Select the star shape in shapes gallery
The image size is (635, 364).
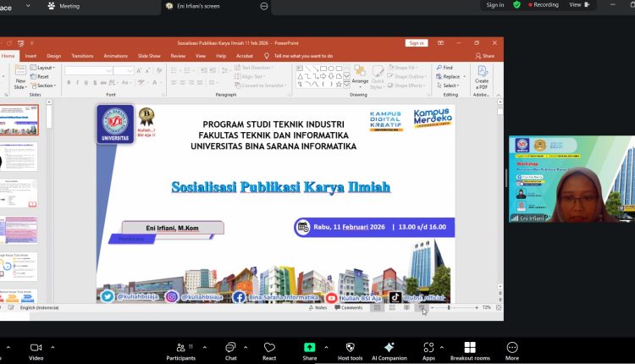click(339, 84)
